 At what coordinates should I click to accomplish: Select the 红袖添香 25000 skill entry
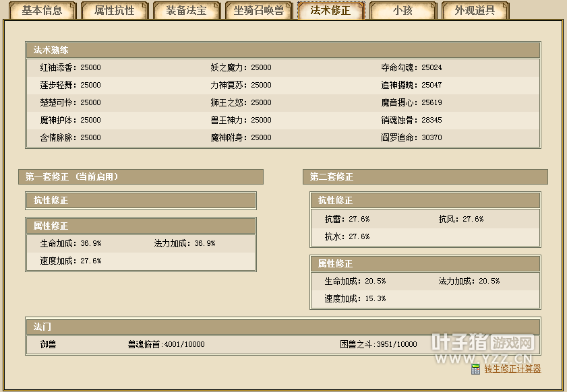coord(70,67)
